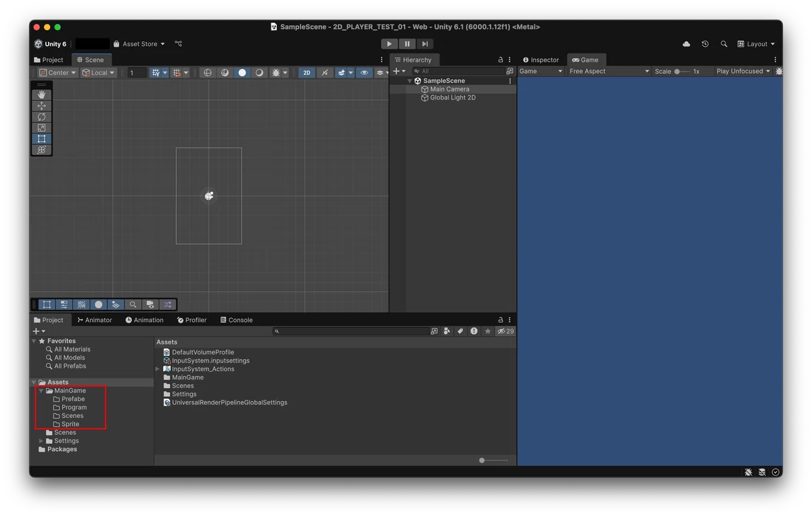Select the Rect tool

click(x=41, y=139)
